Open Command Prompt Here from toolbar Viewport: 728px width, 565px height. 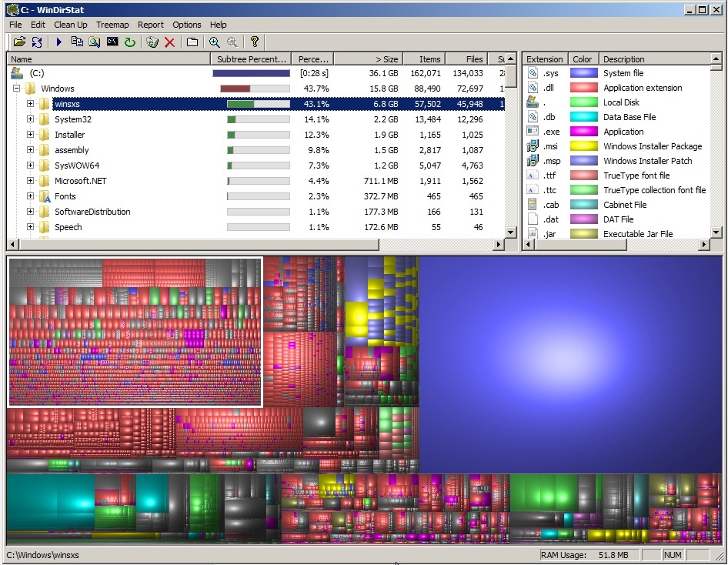pyautogui.click(x=112, y=42)
